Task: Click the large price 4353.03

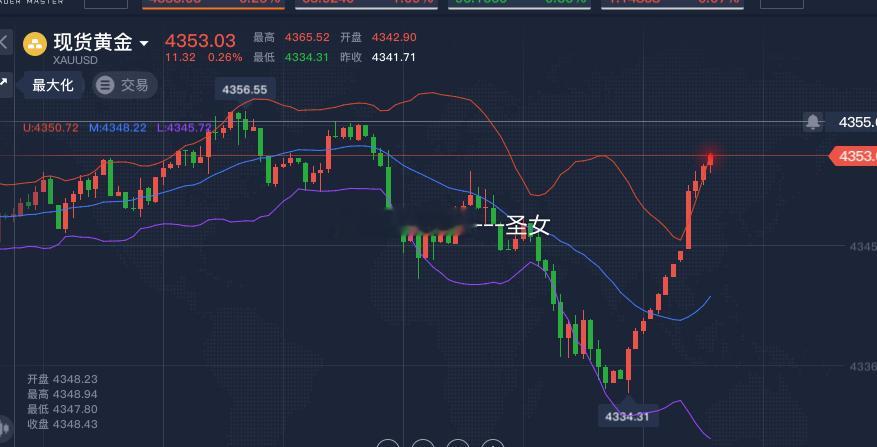Action: [x=200, y=40]
